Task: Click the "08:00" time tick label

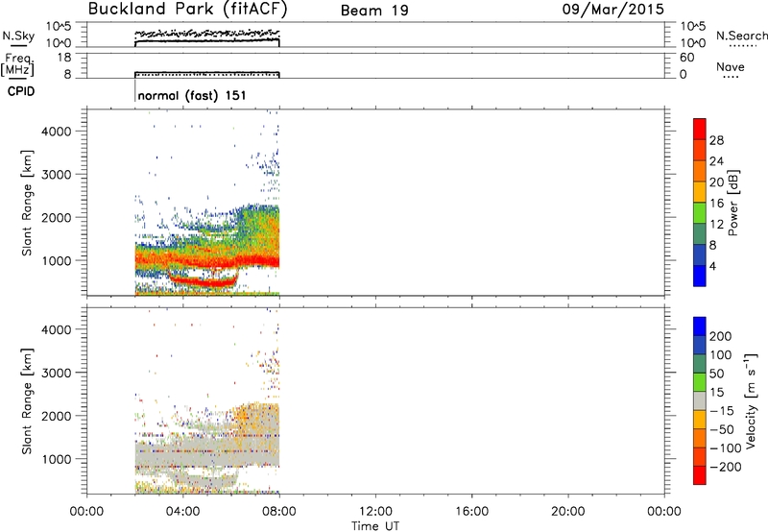Action: point(279,512)
